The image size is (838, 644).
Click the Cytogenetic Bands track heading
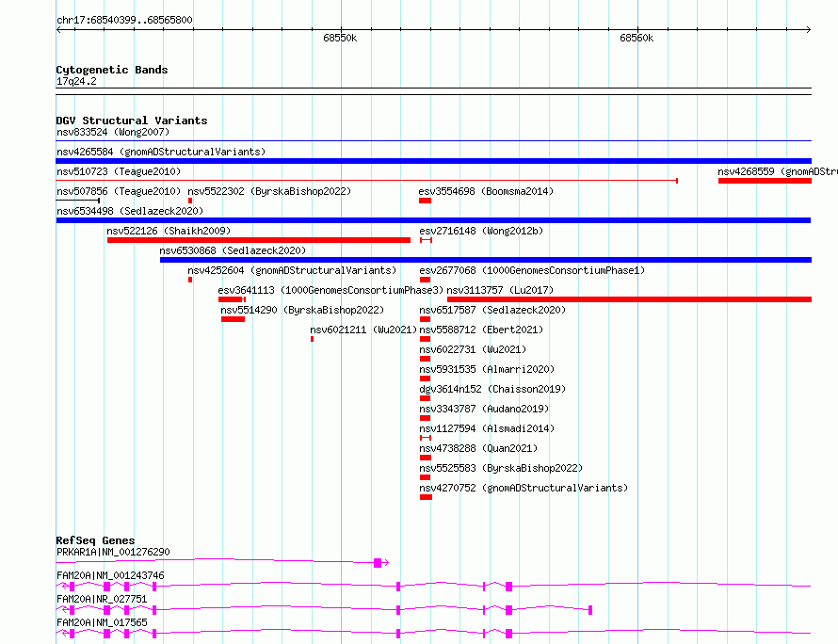(112, 70)
